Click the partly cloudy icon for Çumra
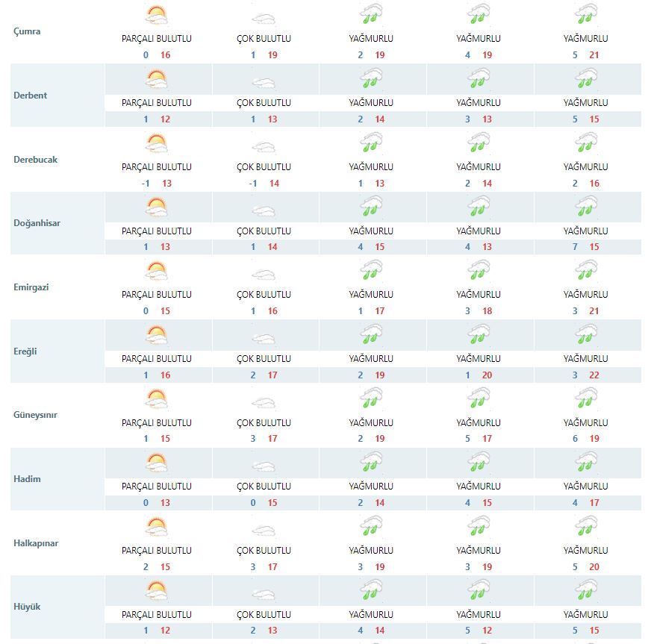Image resolution: width=651 pixels, height=644 pixels. click(157, 14)
